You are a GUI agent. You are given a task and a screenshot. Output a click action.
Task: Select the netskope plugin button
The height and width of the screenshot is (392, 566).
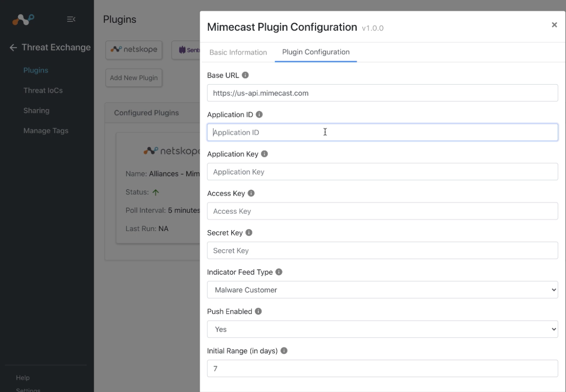[134, 50]
